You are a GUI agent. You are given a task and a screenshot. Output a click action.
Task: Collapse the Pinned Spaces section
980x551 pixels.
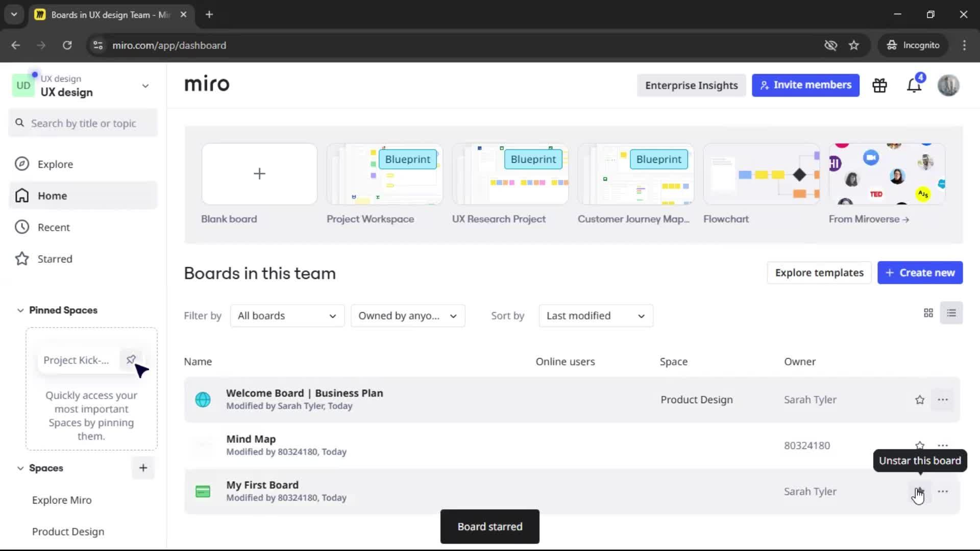pyautogui.click(x=20, y=310)
